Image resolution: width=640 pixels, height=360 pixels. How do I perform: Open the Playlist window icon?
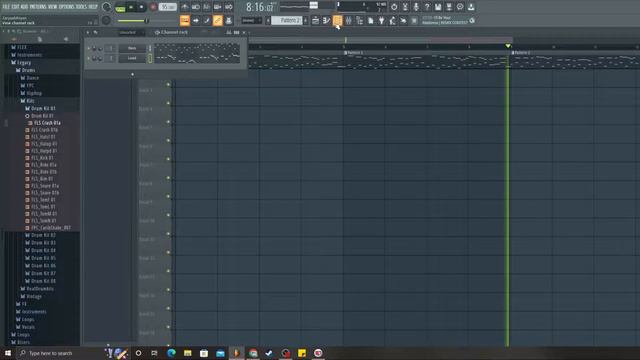pyautogui.click(x=316, y=20)
